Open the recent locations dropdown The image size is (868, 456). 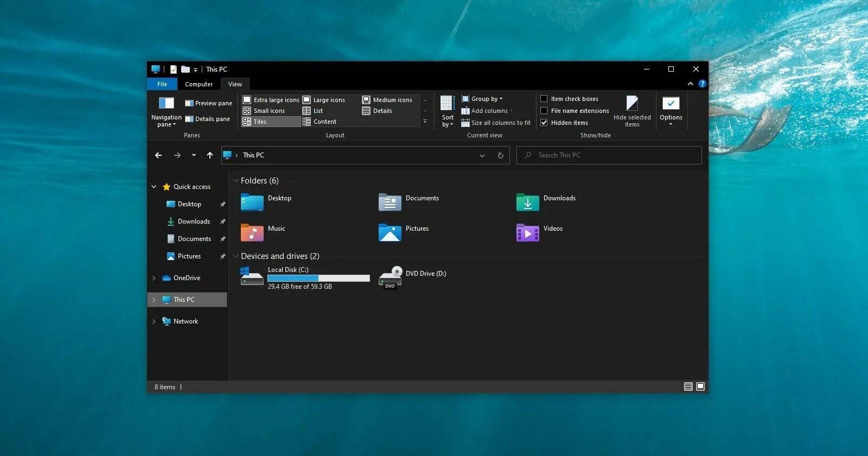194,155
